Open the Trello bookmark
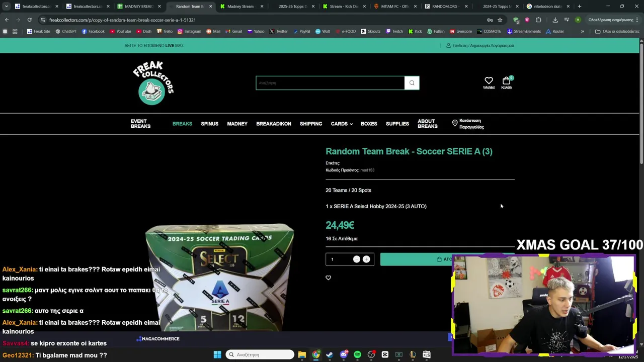644x362 pixels. pyautogui.click(x=165, y=31)
